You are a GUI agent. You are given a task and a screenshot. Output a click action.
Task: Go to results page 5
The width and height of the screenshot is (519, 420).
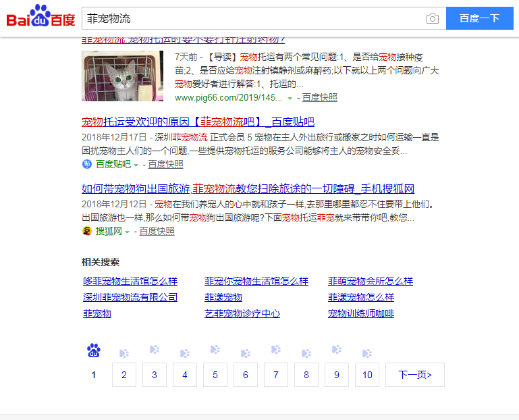215,375
